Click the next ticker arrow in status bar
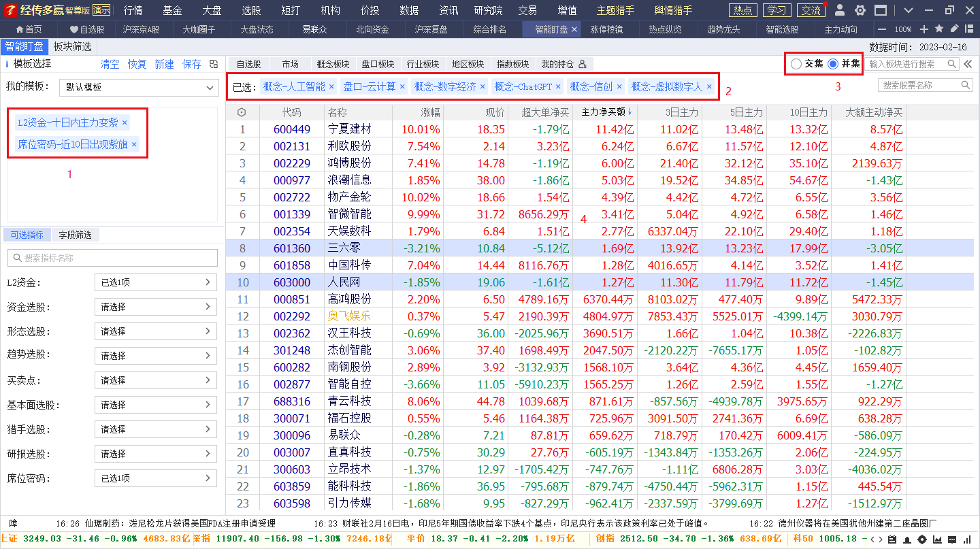This screenshot has width=980, height=549. tap(880, 539)
